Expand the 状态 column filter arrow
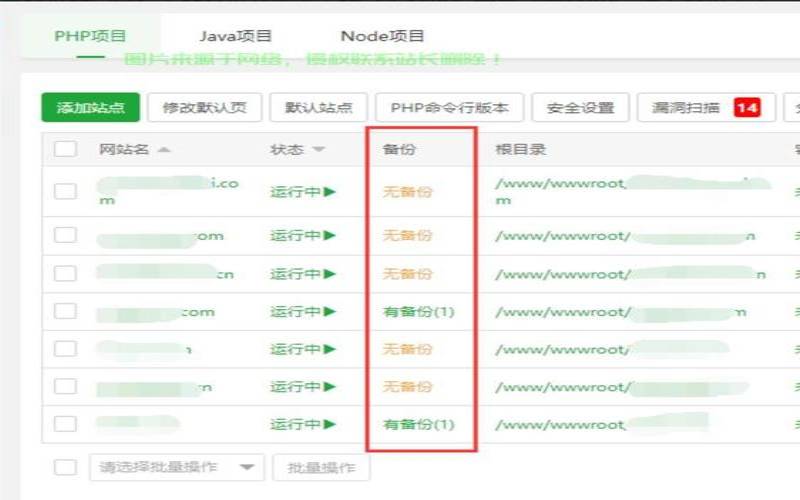Screen dimensions: 800x500 click(x=319, y=150)
